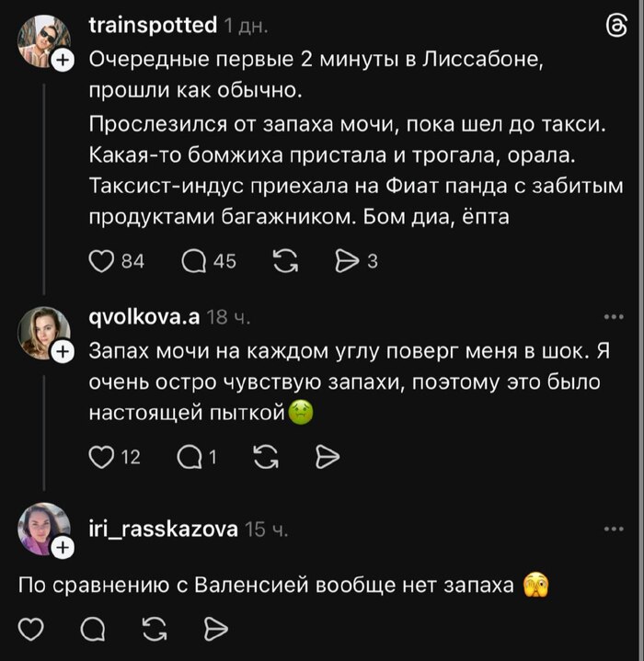Screen dimensions: 644x661
Task: Open replies on trainspotted's post
Action: pos(196,262)
